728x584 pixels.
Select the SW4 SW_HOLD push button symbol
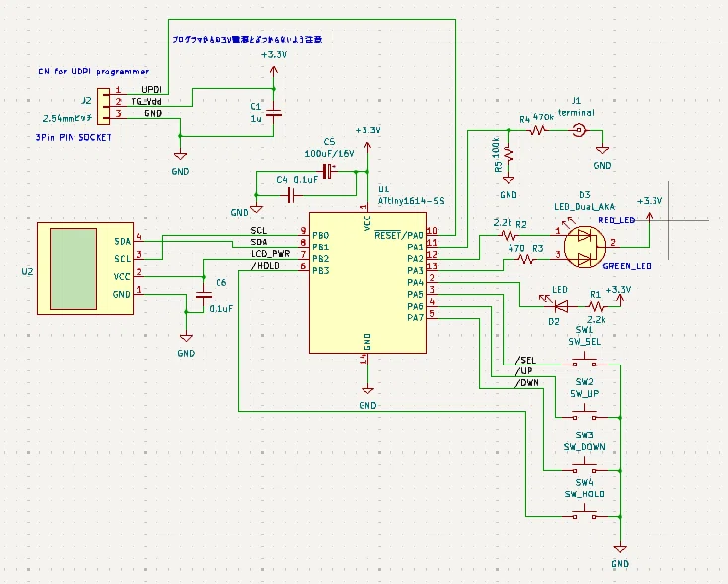[x=585, y=512]
